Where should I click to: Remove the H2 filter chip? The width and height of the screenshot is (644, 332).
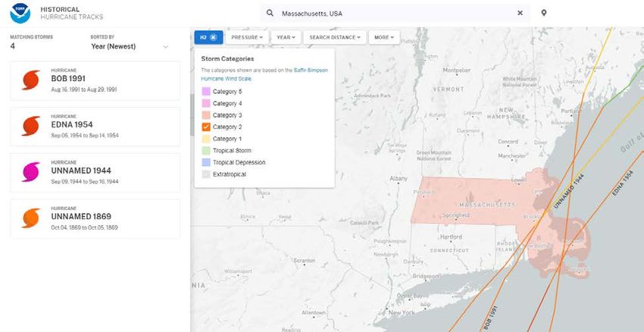213,37
